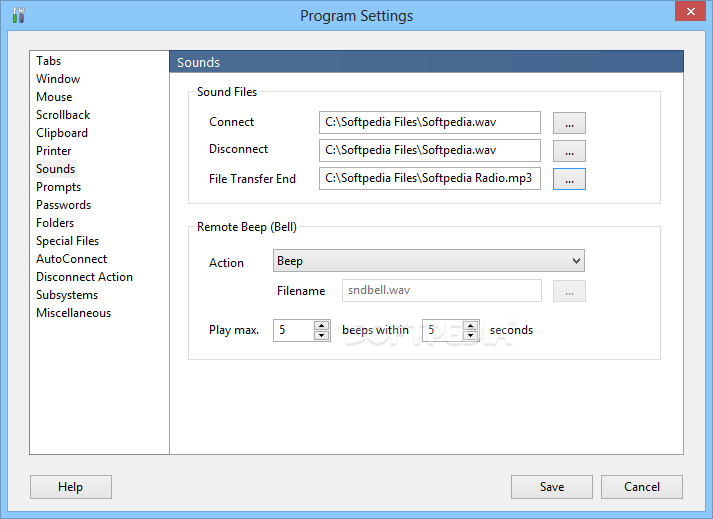Click the File Transfer End path field
Viewport: 713px width, 519px height.
430,179
